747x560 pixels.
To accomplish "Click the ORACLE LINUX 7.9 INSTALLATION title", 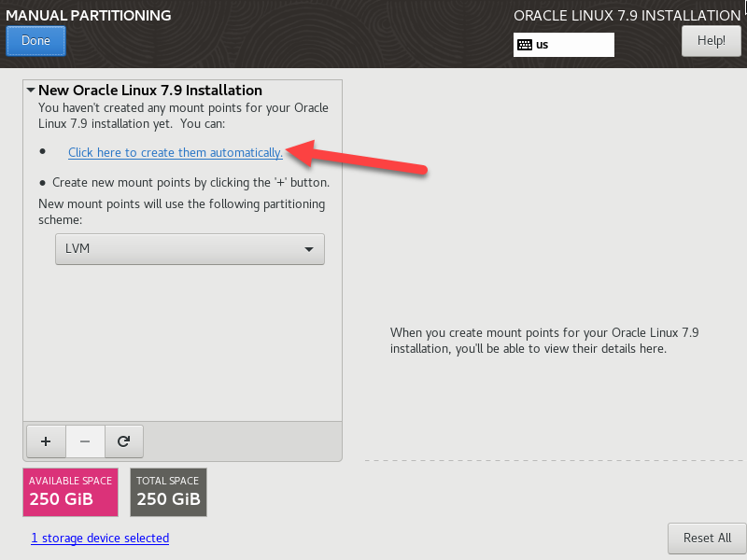I will point(627,16).
